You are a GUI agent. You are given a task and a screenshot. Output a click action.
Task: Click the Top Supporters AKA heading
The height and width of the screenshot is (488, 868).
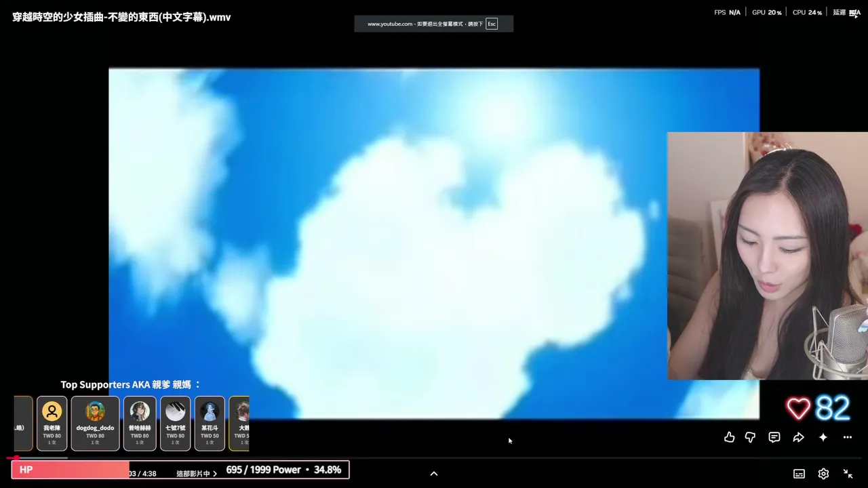(x=131, y=384)
